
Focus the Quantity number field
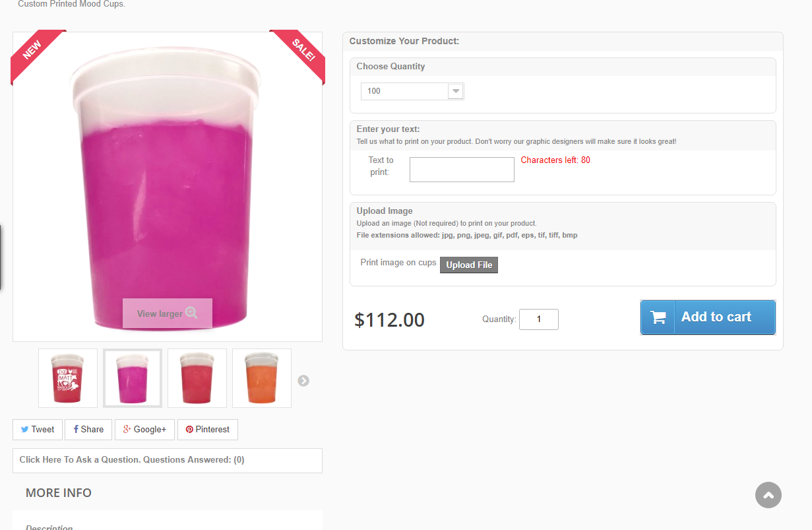538,319
